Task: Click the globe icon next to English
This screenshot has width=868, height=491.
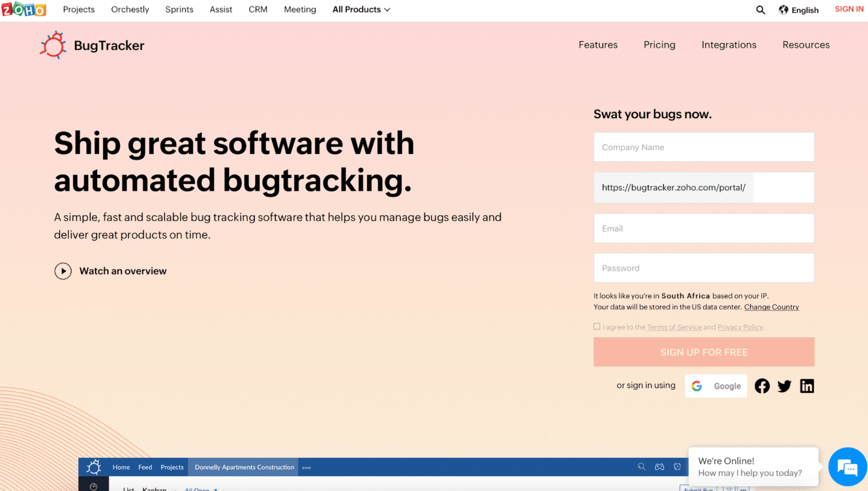Action: (x=783, y=9)
